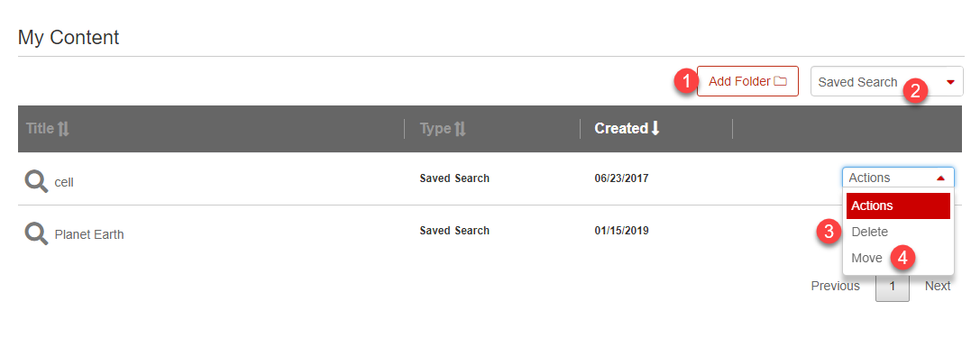Click the folder icon inside Add Folder
The image size is (980, 338).
tap(780, 81)
